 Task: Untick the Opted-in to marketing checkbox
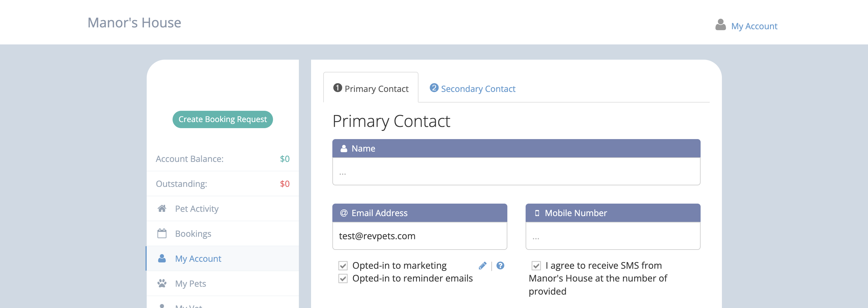point(343,266)
